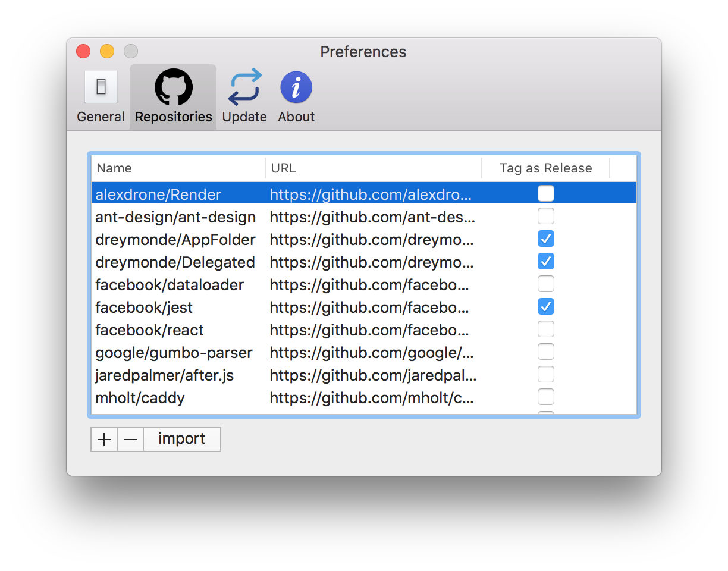Disable Tag as Release for facebook/jest
The width and height of the screenshot is (728, 571).
click(545, 306)
